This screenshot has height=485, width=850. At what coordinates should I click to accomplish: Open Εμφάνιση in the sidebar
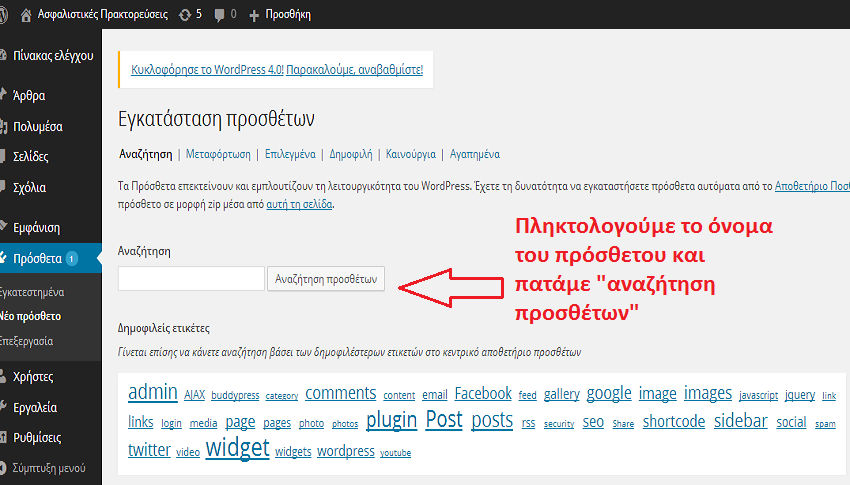(x=37, y=228)
